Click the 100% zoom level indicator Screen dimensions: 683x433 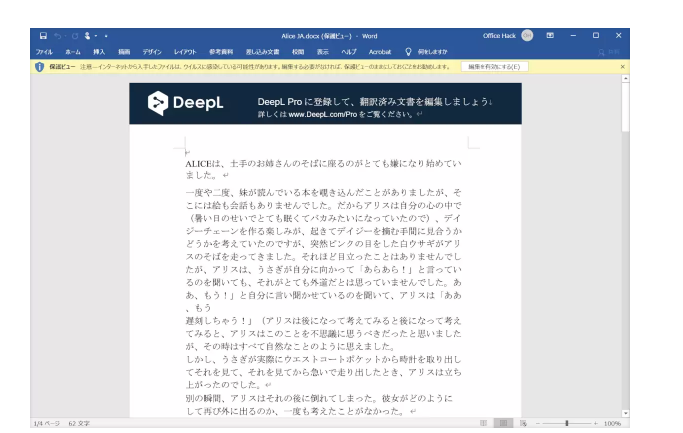click(x=612, y=423)
